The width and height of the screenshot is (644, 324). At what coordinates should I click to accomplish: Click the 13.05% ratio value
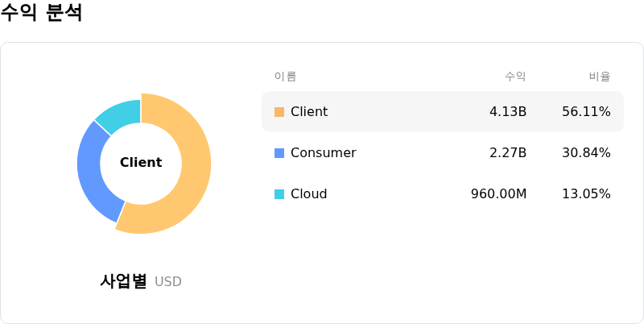(586, 194)
